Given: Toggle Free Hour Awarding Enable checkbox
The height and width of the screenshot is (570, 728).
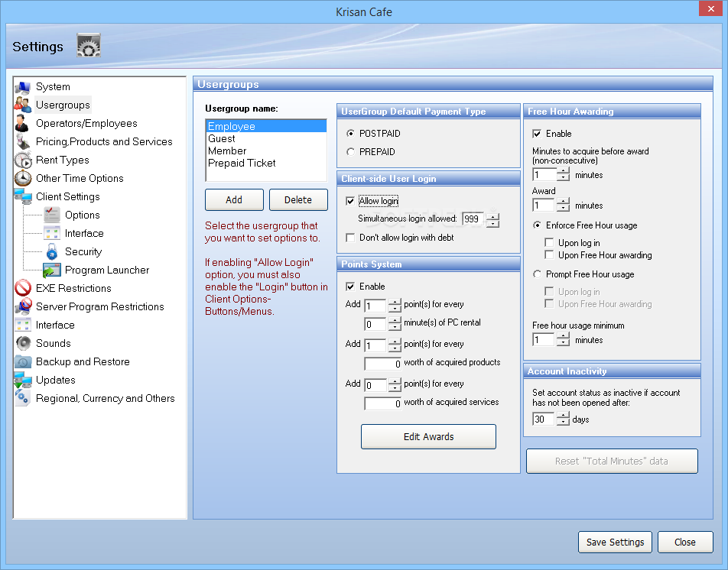Looking at the screenshot, I should (x=537, y=134).
